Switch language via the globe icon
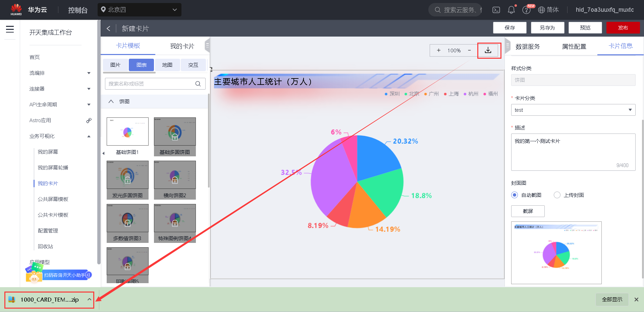Screen dimensions: 644x312 click(x=541, y=10)
